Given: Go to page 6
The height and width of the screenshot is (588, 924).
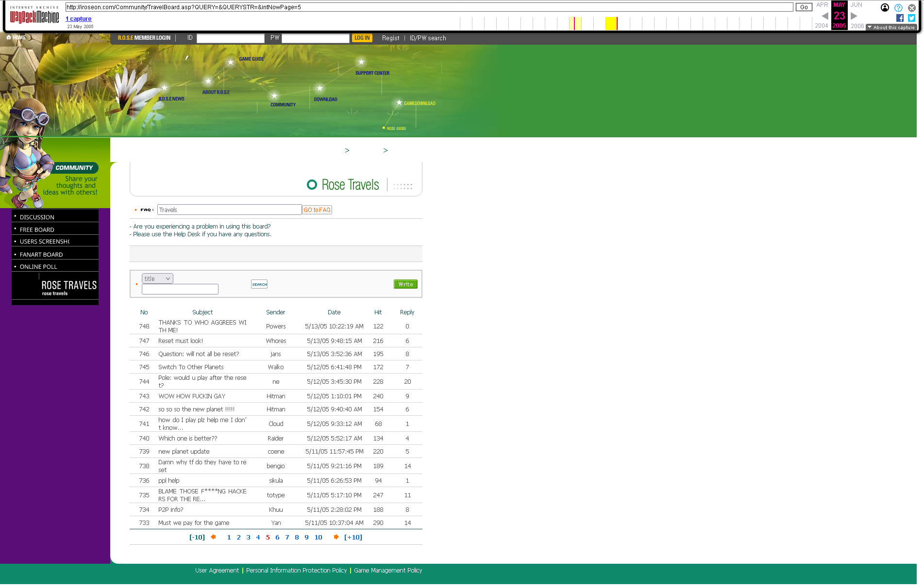Looking at the screenshot, I should 277,537.
